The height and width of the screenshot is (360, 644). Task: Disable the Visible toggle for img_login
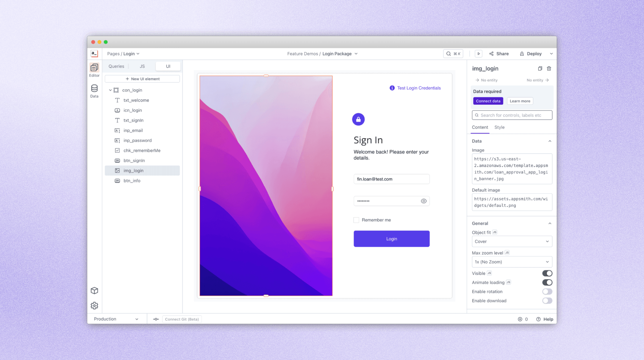pos(547,273)
